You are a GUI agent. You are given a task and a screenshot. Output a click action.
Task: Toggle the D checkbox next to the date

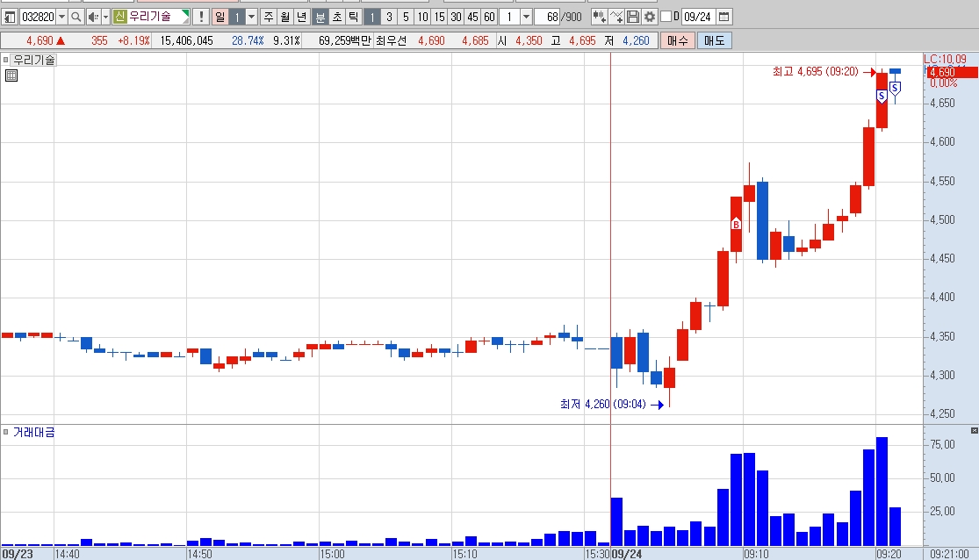point(666,16)
